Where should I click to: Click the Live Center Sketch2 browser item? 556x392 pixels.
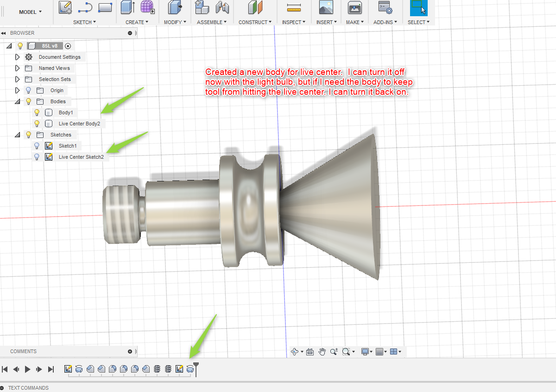(81, 157)
